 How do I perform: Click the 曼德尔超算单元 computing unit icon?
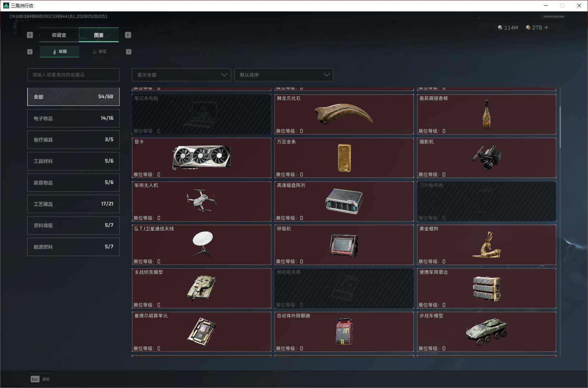tap(202, 331)
